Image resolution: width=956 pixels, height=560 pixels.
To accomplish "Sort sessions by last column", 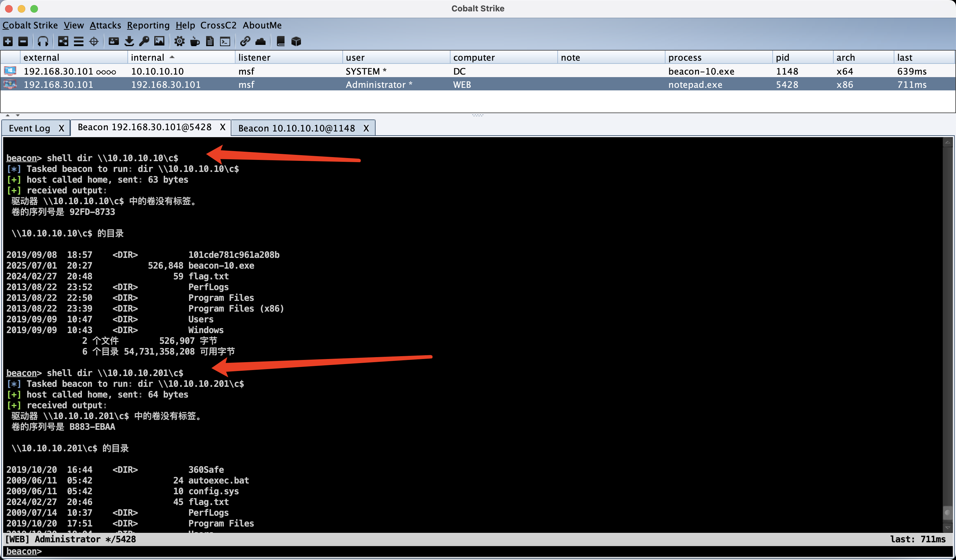I will 924,57.
